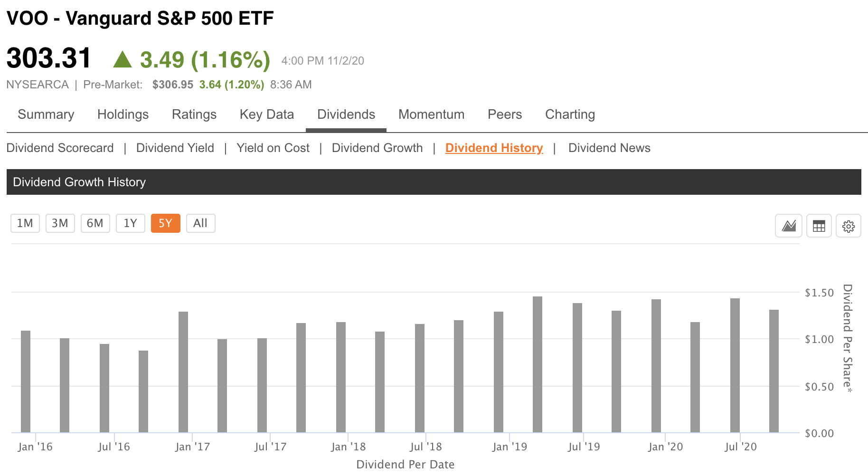Click the $1.50 axis label
868x476 pixels.
(x=819, y=293)
